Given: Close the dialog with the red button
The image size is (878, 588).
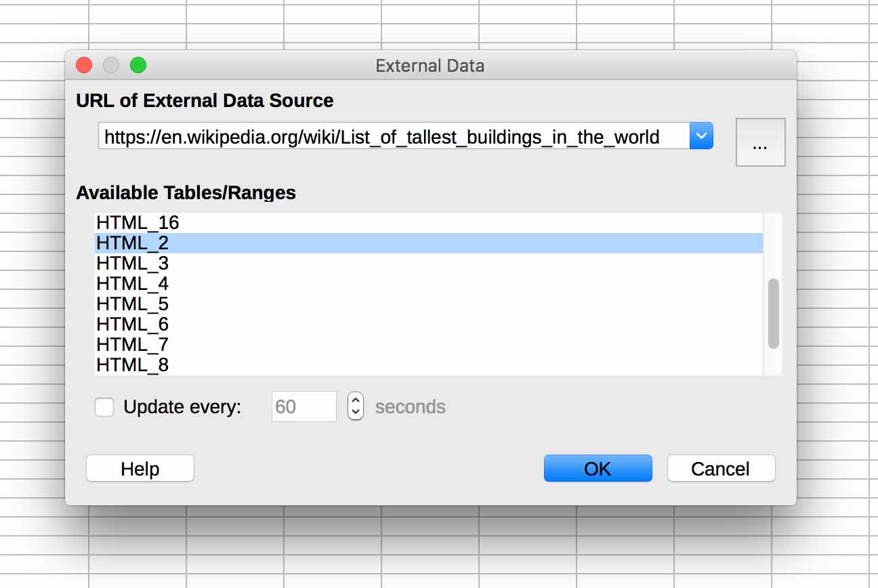Looking at the screenshot, I should pyautogui.click(x=84, y=65).
